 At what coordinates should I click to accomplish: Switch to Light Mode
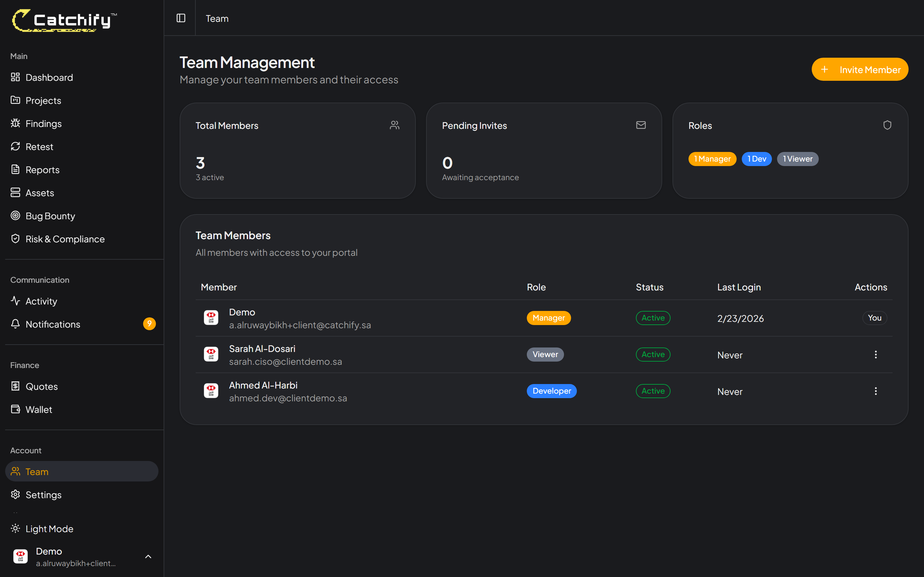coord(49,529)
